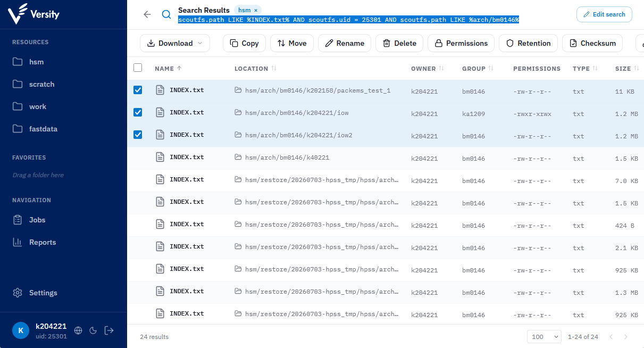The image size is (644, 348).
Task: Click the Delete button
Action: [x=399, y=43]
